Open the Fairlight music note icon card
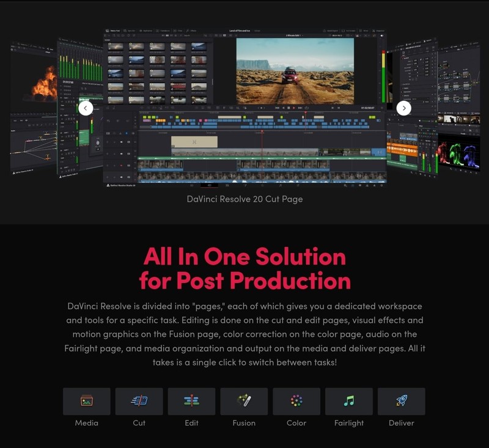The image size is (489, 448). coord(349,401)
